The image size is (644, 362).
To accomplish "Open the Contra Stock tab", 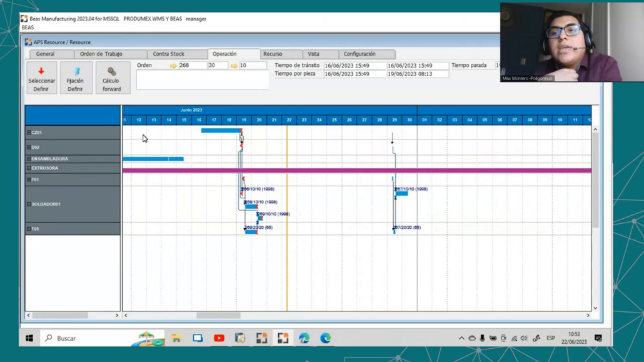I will [x=169, y=54].
